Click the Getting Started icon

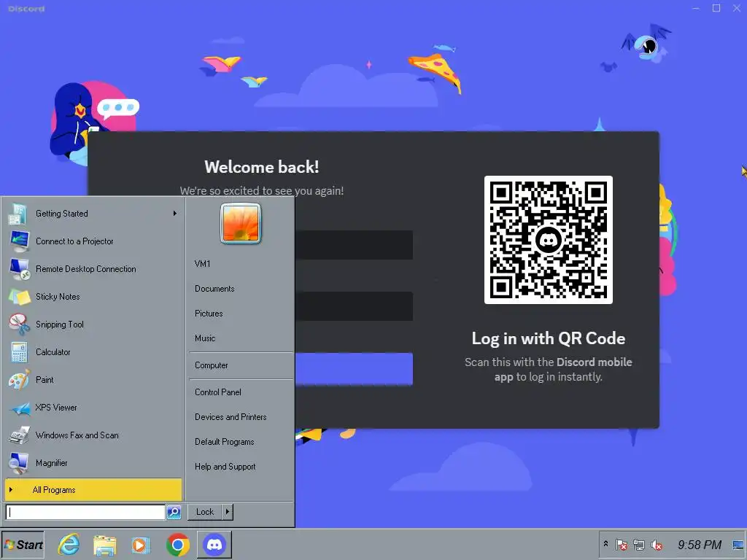pos(18,214)
